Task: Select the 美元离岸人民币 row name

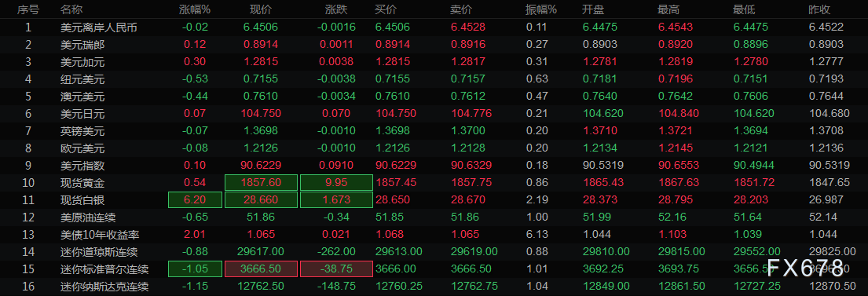Action: tap(98, 27)
